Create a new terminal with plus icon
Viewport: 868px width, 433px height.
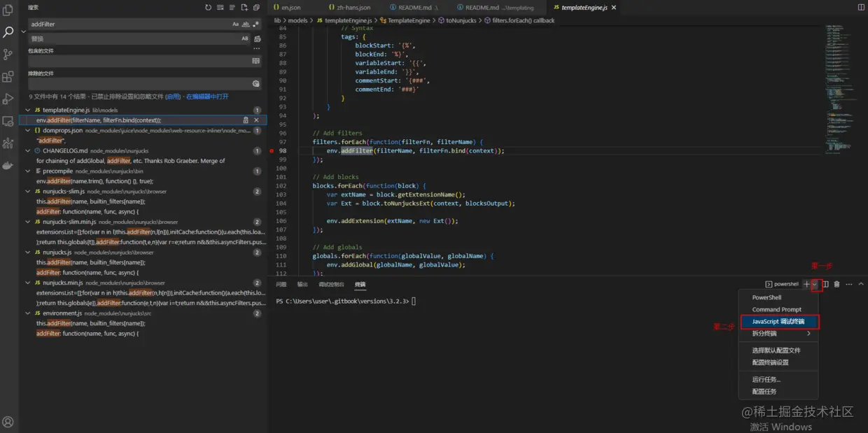806,284
